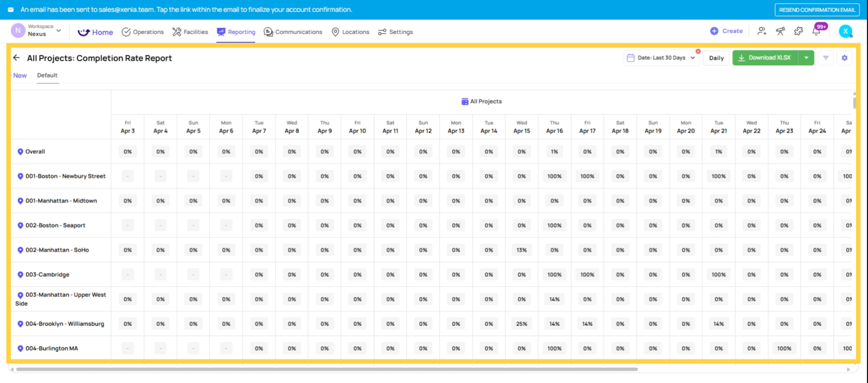Viewport: 868px width, 383px height.
Task: Click location pin beside 003-Cambridge
Action: coord(20,275)
